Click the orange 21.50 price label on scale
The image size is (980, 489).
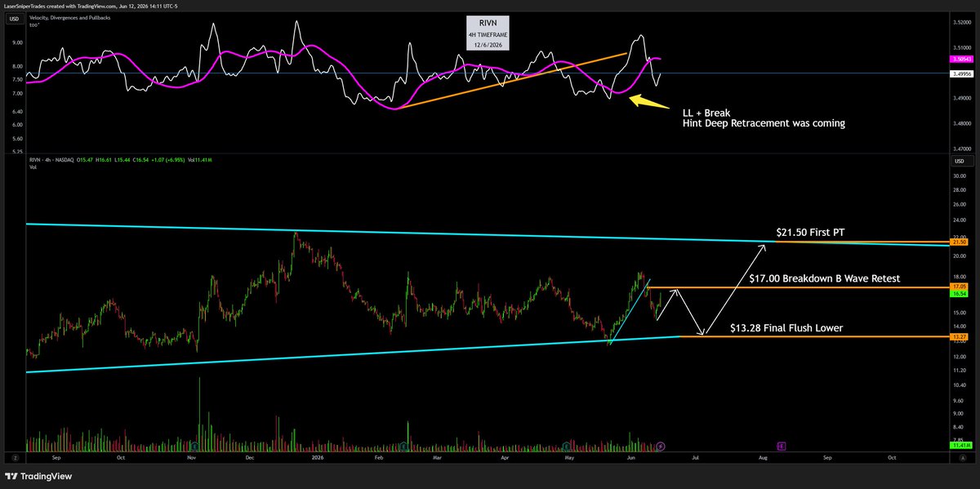[x=960, y=242]
